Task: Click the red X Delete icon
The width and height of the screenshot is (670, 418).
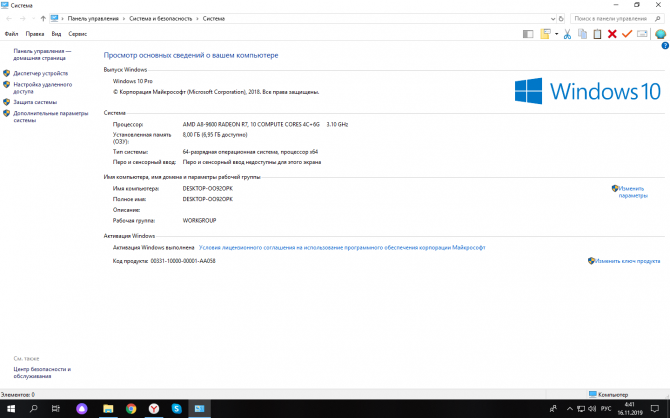Action: click(x=612, y=33)
